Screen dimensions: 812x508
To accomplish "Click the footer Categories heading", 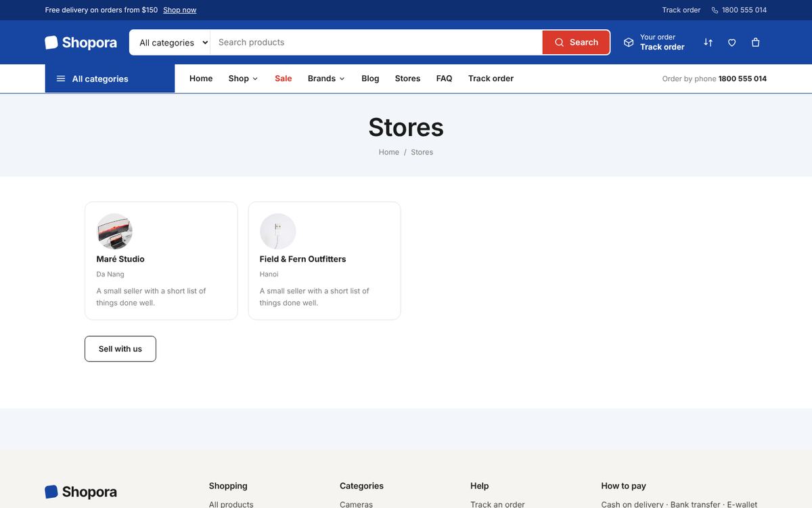I will [x=361, y=486].
